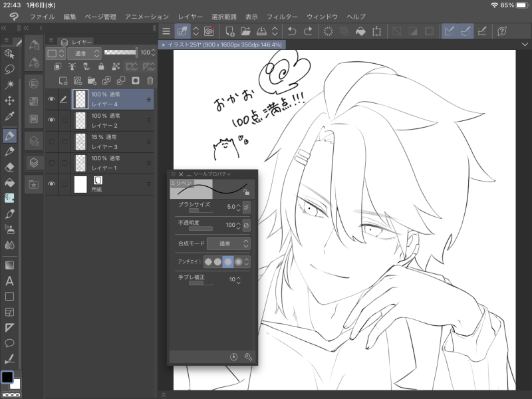Select the active Pen tool
The height and width of the screenshot is (399, 532).
[x=9, y=136]
